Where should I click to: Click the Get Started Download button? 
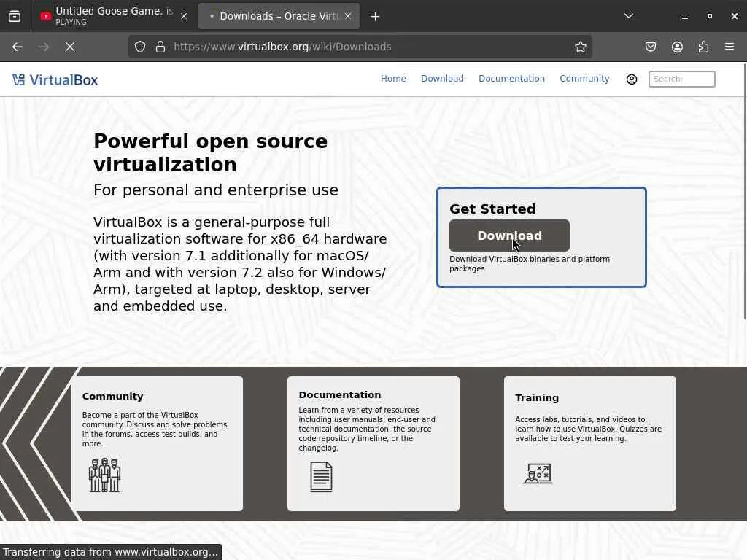(x=509, y=236)
